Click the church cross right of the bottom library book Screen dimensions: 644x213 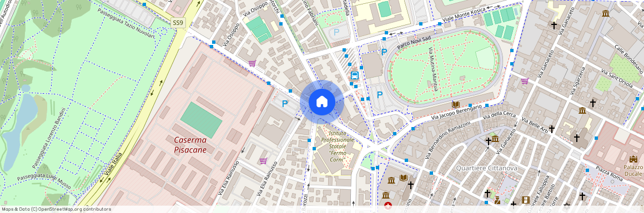click(x=411, y=185)
